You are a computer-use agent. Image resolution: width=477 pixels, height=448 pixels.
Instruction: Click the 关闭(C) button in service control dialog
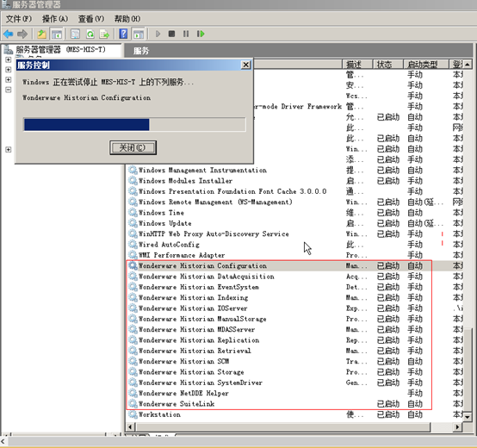tap(133, 147)
